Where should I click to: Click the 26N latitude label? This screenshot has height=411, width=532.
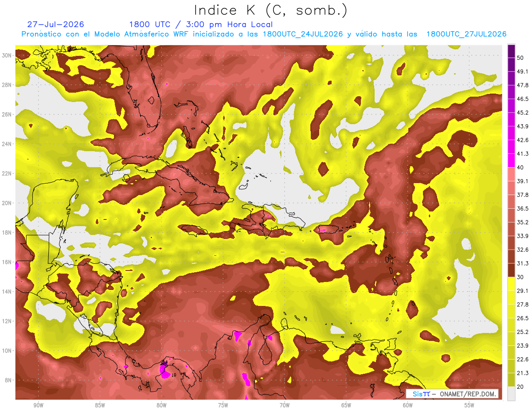pyautogui.click(x=7, y=114)
